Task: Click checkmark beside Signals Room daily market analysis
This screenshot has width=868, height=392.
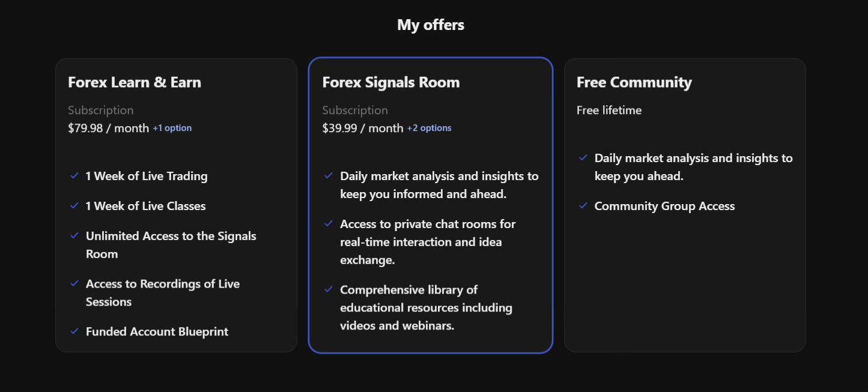Action: tap(329, 176)
